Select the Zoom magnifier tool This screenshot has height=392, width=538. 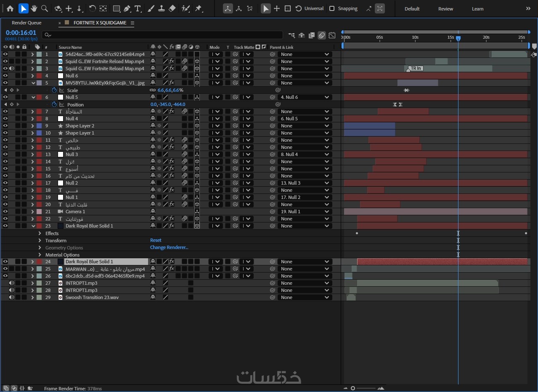pos(44,8)
